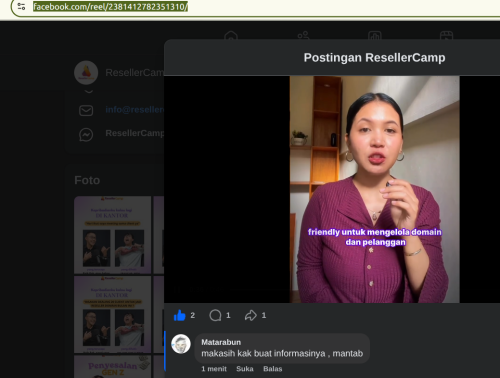Open the 1 menit comment timestamp
This screenshot has height=378, width=500.
coord(214,369)
